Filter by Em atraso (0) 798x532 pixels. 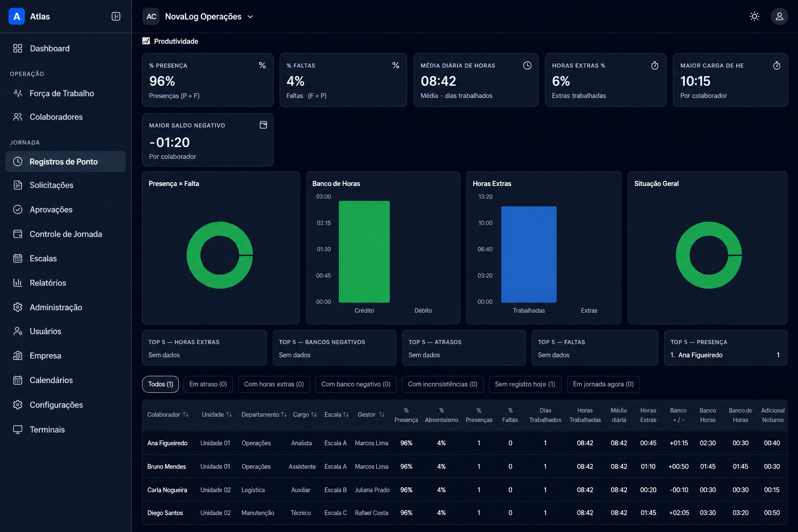[x=208, y=384]
